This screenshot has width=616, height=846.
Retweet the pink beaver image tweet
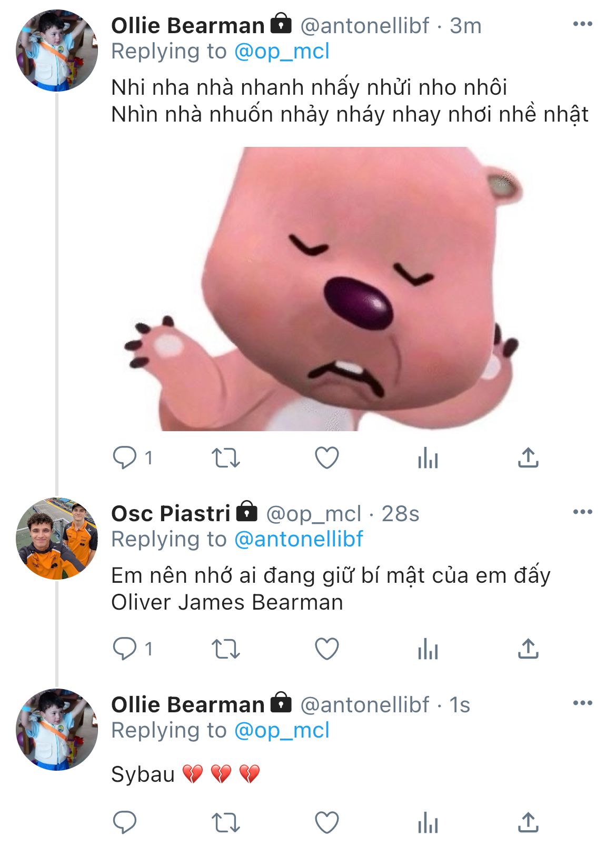[225, 457]
